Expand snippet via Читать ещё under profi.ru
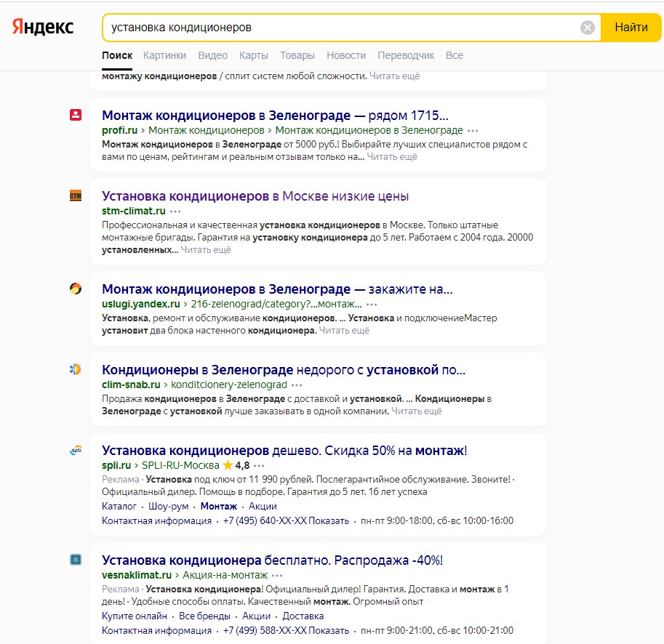The image size is (664, 644). pyautogui.click(x=392, y=156)
